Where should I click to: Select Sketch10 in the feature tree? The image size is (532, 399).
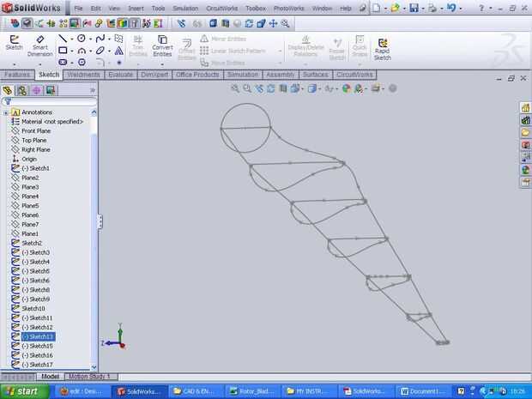[x=33, y=309]
